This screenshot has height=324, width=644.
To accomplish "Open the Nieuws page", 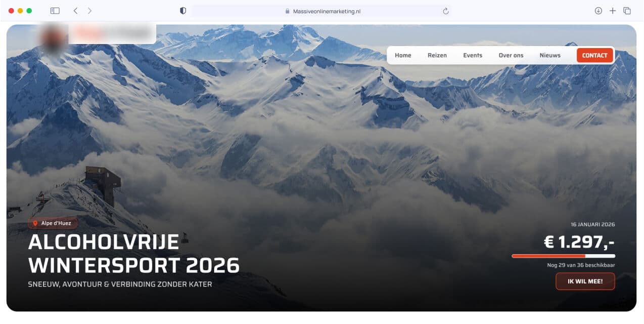I will click(x=550, y=55).
